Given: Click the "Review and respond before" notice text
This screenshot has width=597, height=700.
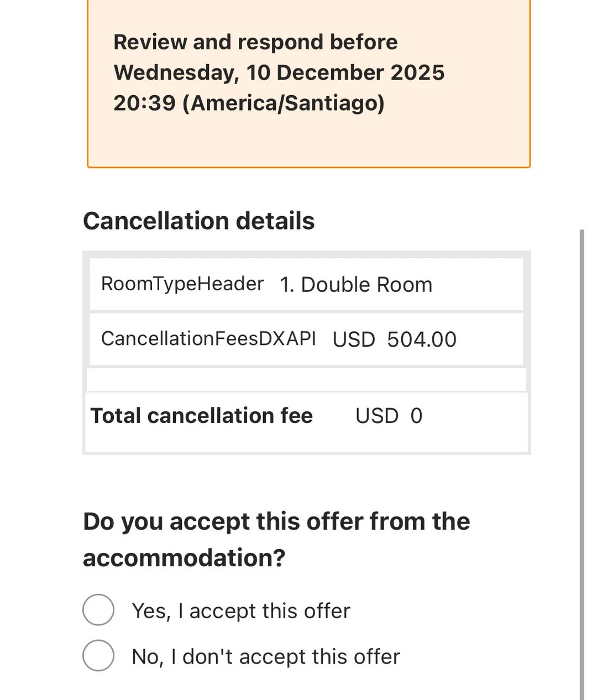Looking at the screenshot, I should coord(255,42).
